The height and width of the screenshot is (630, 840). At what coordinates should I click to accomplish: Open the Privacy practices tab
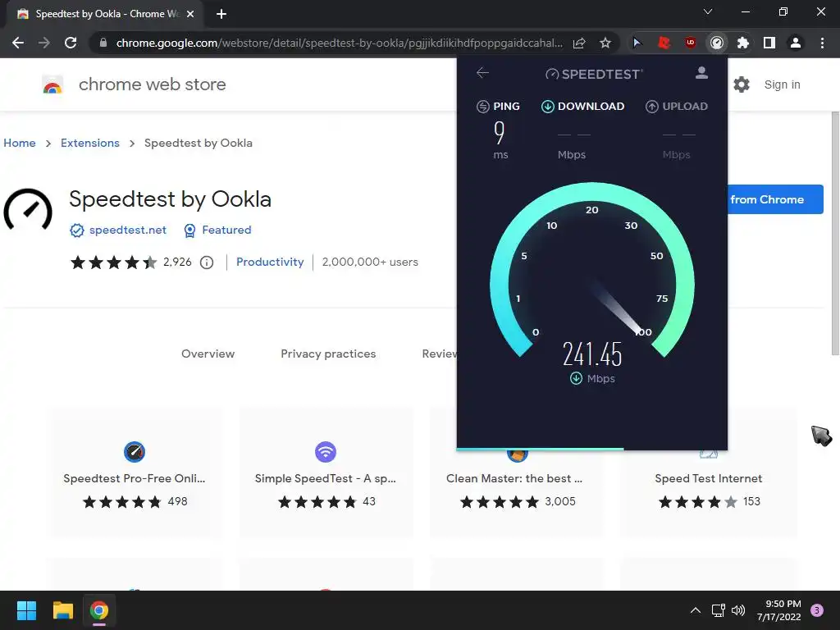pos(328,354)
